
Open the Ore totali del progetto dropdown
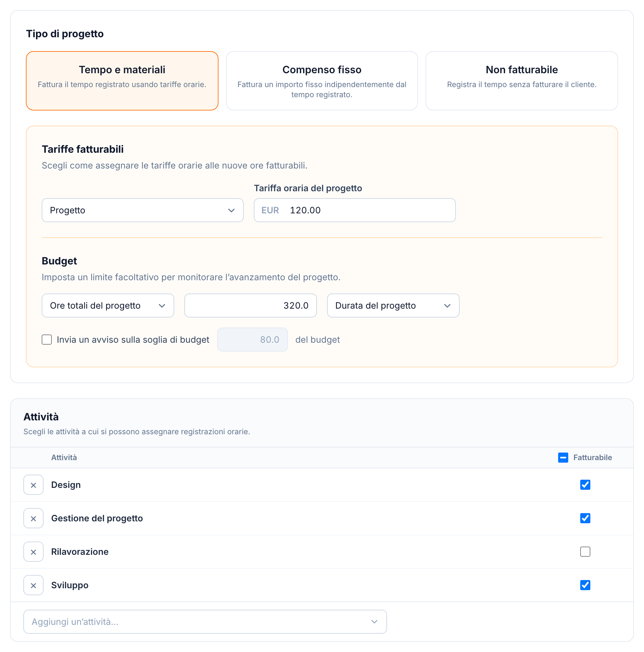coord(108,305)
